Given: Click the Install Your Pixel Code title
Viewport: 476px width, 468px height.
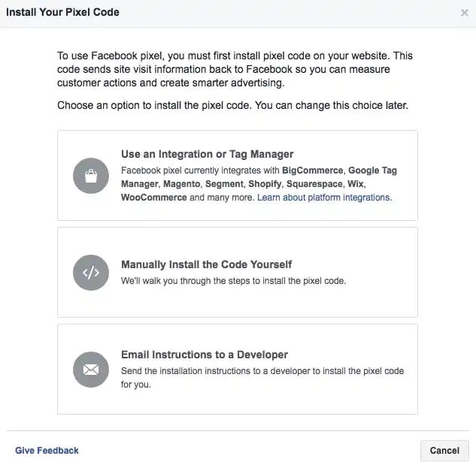Looking at the screenshot, I should (x=62, y=13).
